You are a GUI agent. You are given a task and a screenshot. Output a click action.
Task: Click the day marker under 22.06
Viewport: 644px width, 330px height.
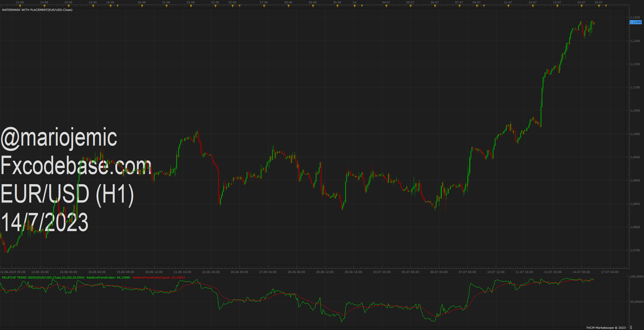point(191,6)
